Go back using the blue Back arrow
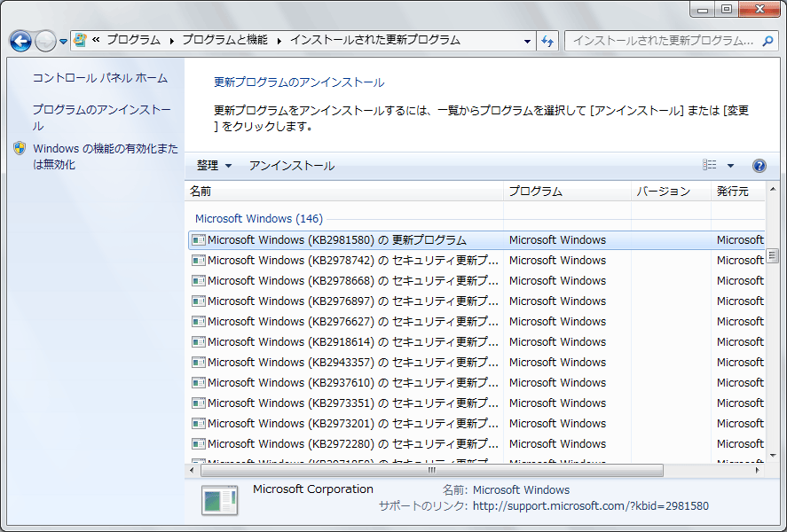This screenshot has width=787, height=532. (x=20, y=41)
